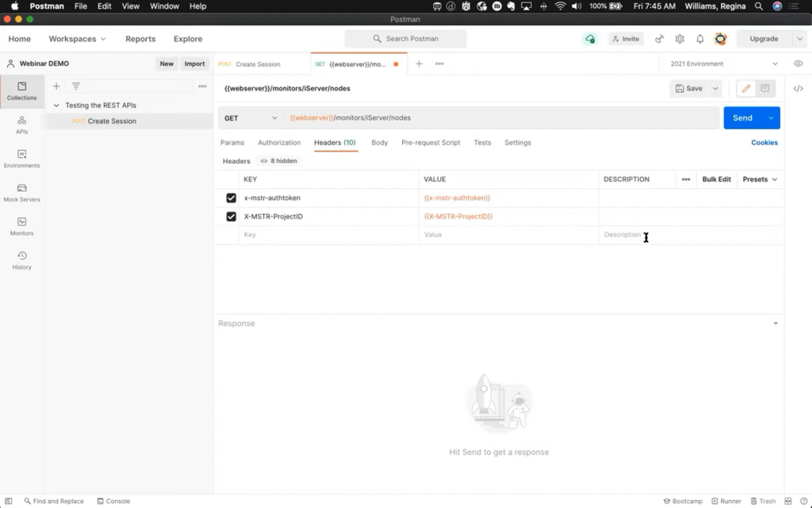Image resolution: width=812 pixels, height=508 pixels.
Task: Click the Upgrade button
Action: click(764, 39)
